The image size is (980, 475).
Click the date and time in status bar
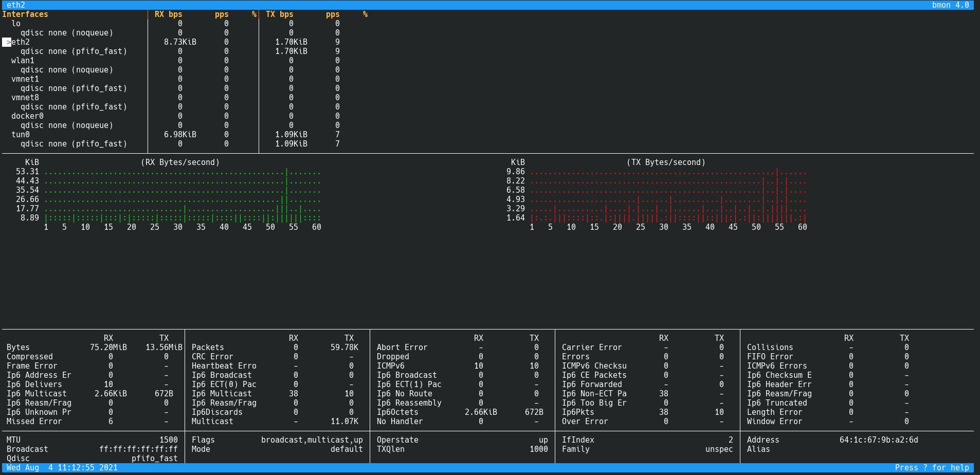click(x=62, y=468)
